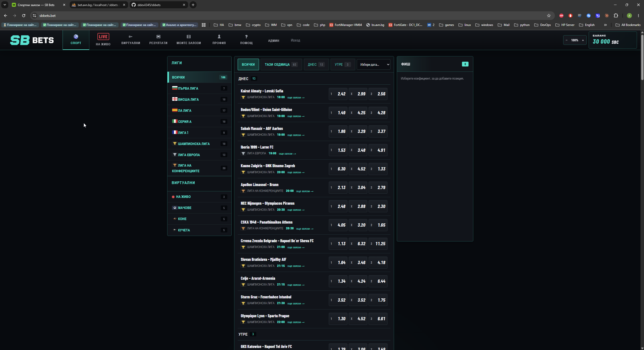Click the Админ link
Image resolution: width=644 pixels, height=350 pixels.
tap(274, 41)
